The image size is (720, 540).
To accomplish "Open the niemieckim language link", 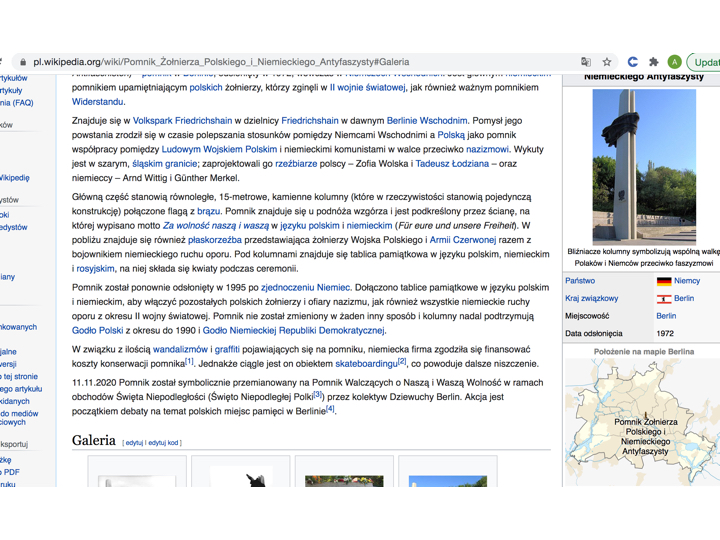I will point(369,225).
